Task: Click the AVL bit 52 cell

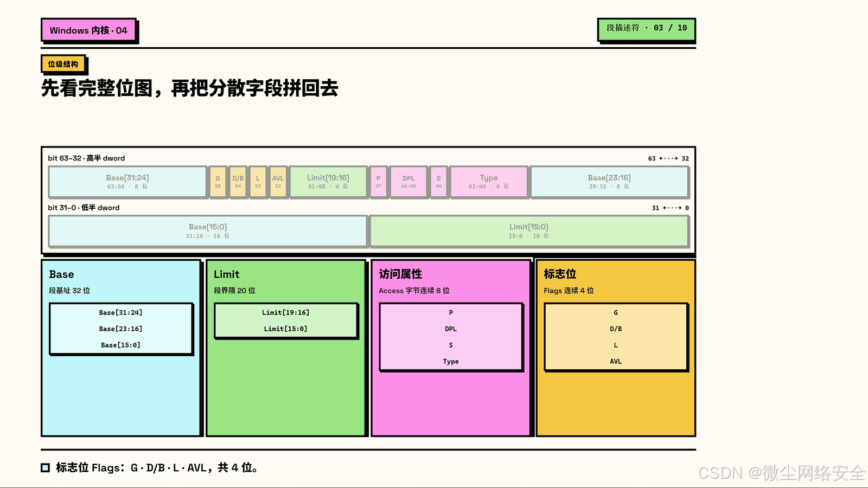Action: pos(278,182)
